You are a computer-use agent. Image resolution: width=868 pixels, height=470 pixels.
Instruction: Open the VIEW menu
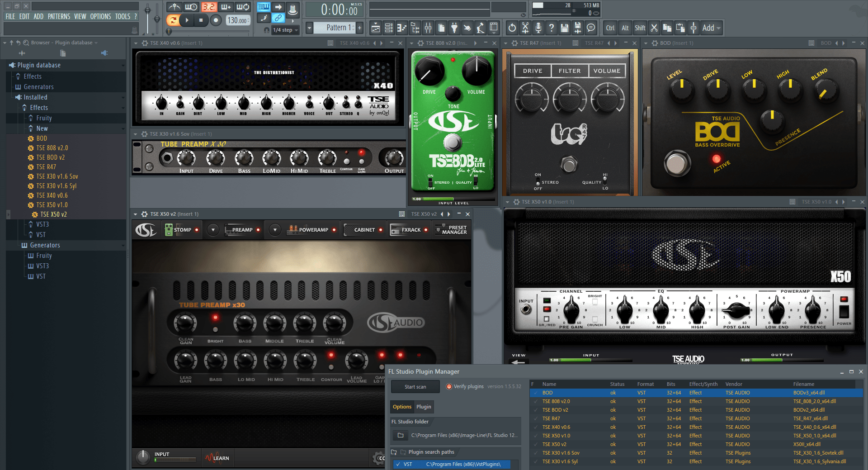tap(80, 16)
